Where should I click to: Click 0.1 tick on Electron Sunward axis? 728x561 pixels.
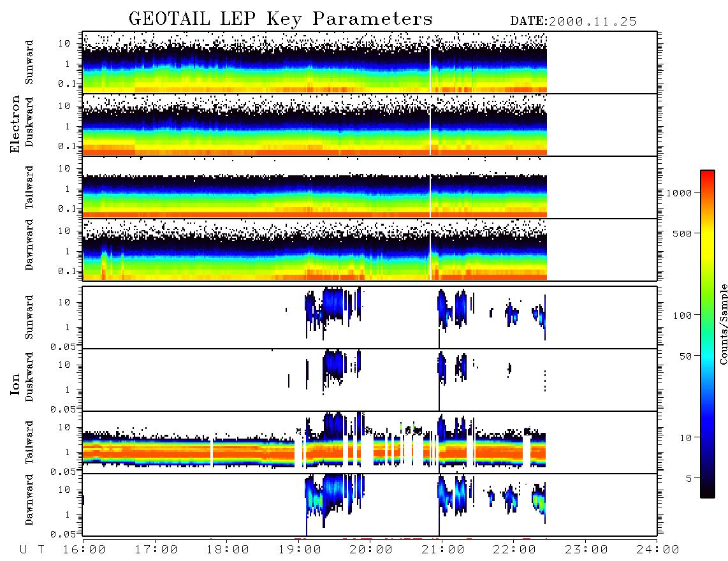tap(67, 84)
